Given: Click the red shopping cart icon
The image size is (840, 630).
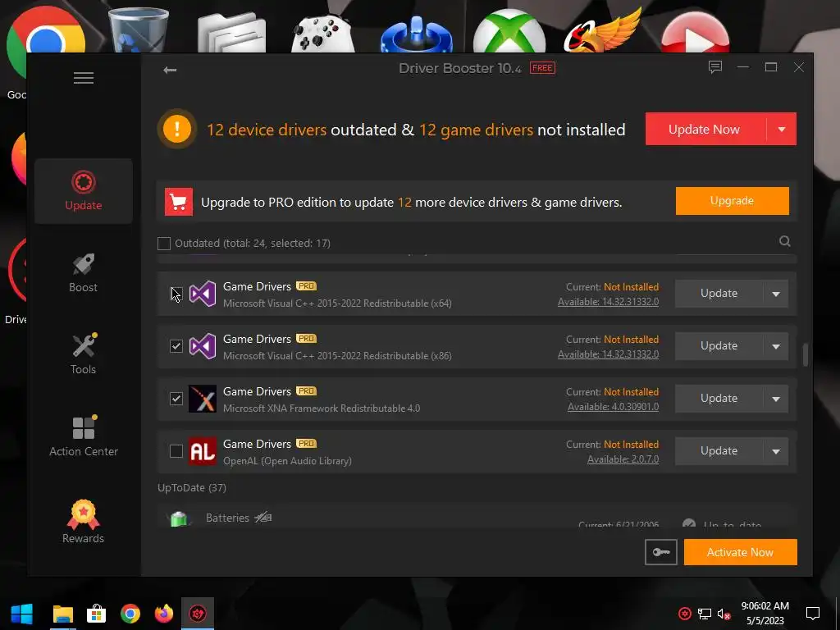Looking at the screenshot, I should point(178,202).
